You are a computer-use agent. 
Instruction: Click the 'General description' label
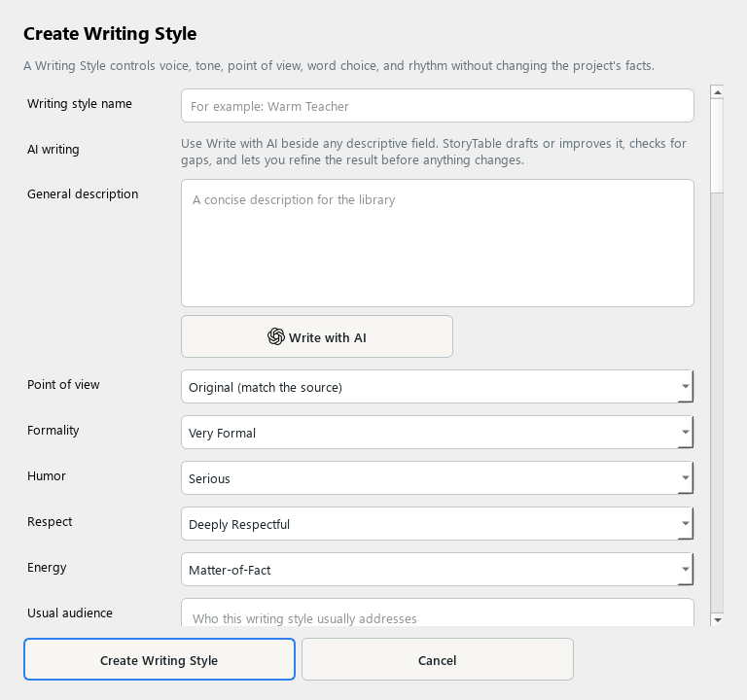pos(83,194)
